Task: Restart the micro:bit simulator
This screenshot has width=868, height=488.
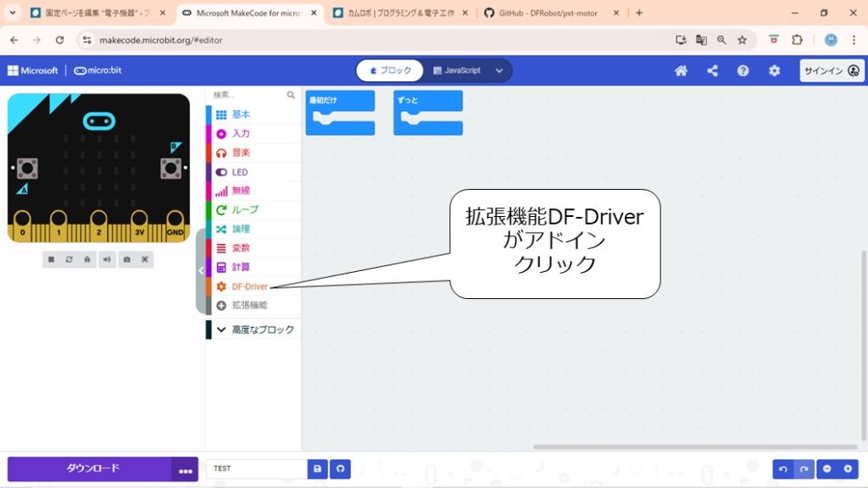Action: tap(70, 259)
